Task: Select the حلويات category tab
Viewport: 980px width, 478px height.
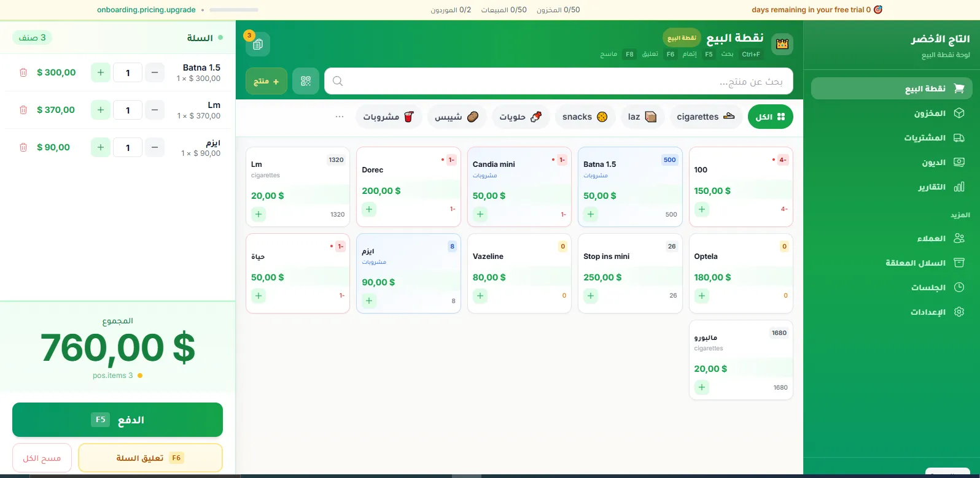Action: coord(521,117)
